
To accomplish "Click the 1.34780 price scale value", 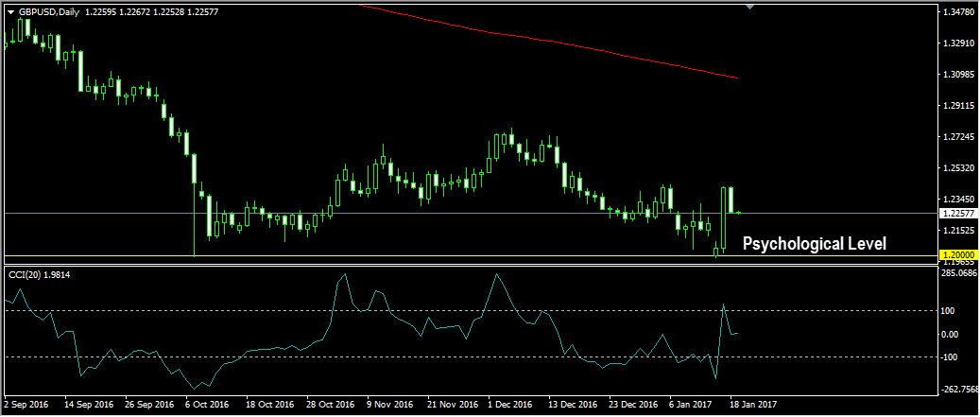I will 959,12.
